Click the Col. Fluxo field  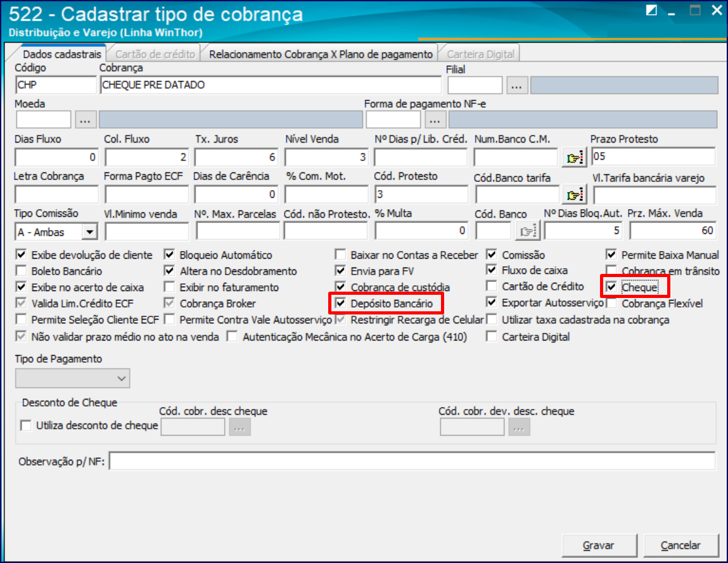pyautogui.click(x=146, y=157)
